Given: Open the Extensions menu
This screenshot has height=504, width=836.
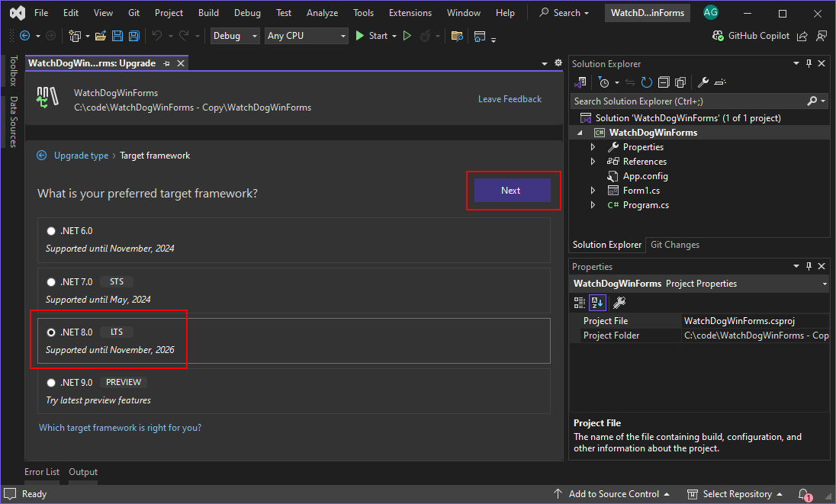Looking at the screenshot, I should pos(410,12).
